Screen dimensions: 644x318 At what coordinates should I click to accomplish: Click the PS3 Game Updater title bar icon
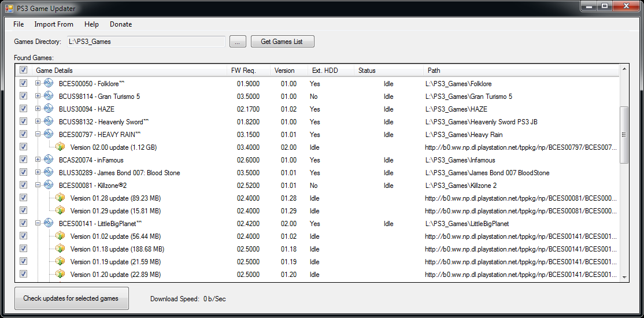pos(9,9)
